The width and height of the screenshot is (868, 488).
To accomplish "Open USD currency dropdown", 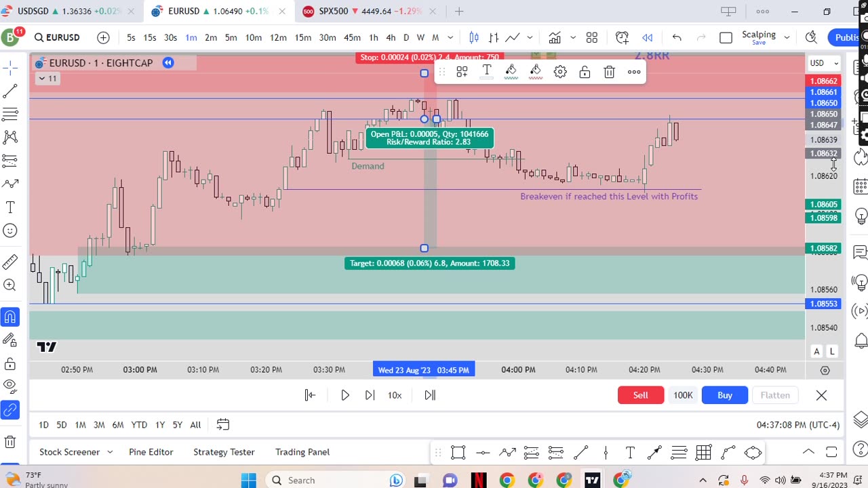I will pos(824,63).
